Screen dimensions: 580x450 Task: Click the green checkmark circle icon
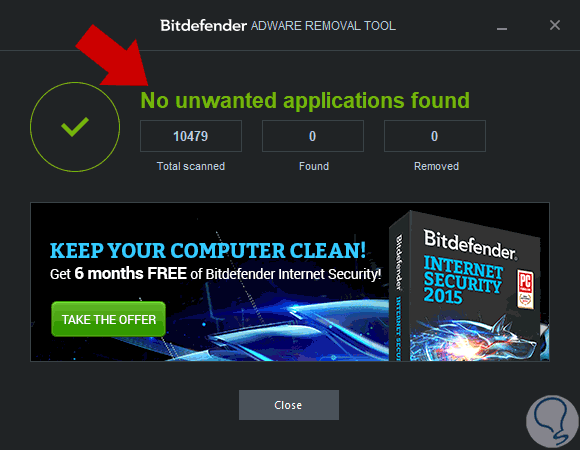point(75,127)
